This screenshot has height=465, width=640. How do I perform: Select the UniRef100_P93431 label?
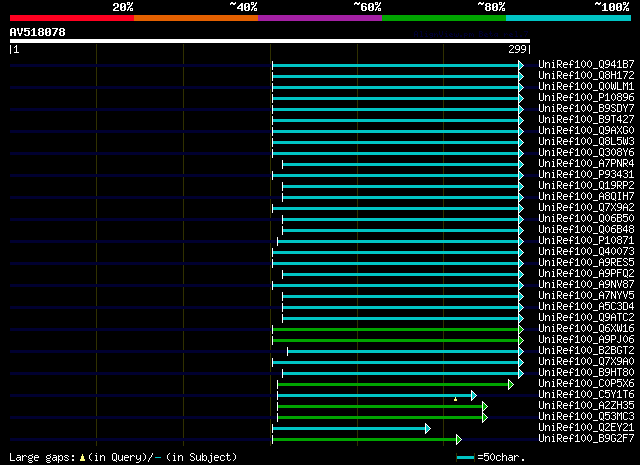[x=586, y=174]
